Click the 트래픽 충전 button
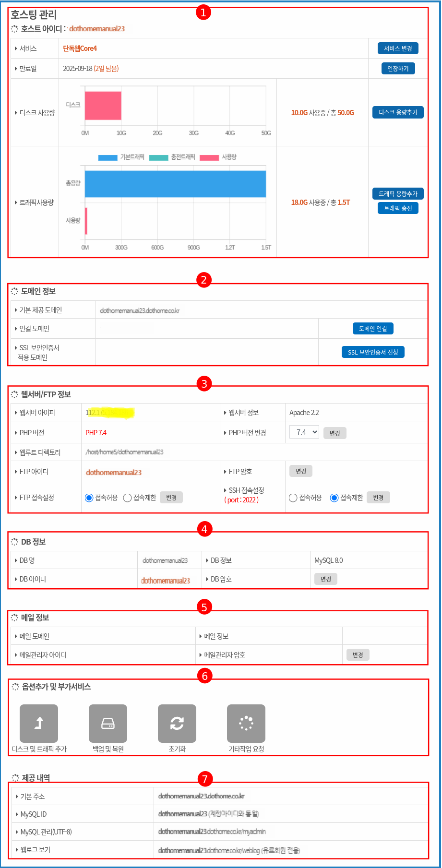Viewport: 442px width, 868px height. 398,208
